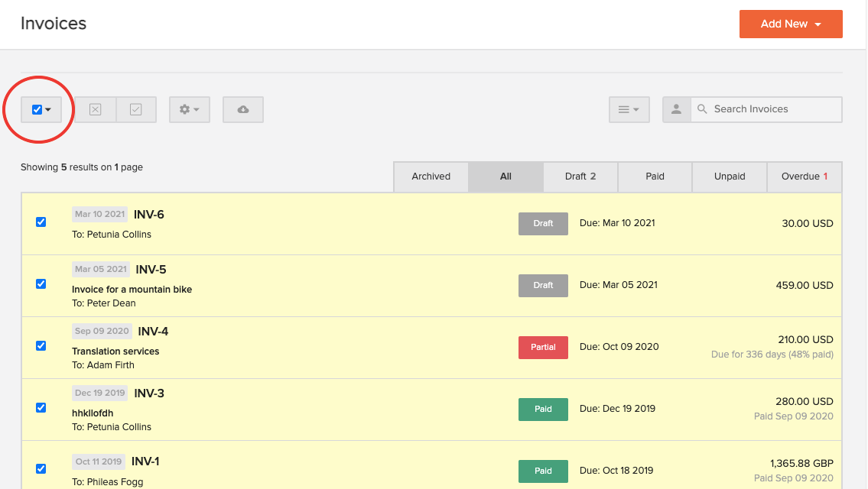Open the list view options dropdown
The image size is (868, 489).
629,109
